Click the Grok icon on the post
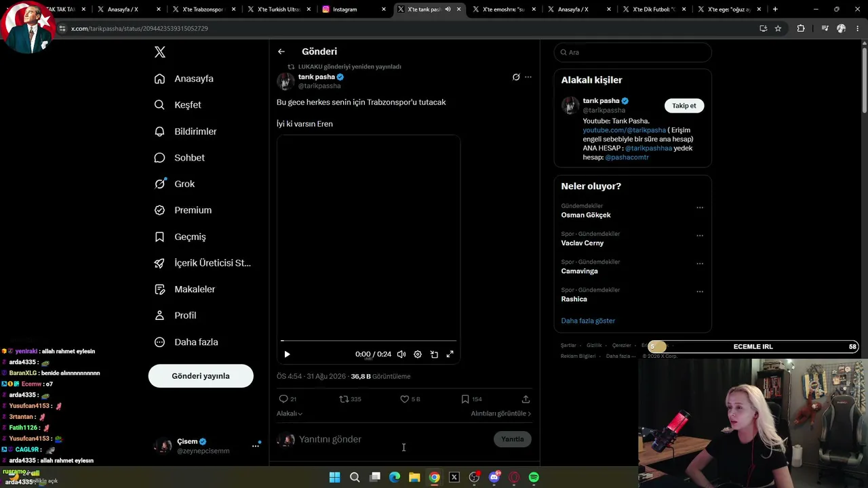 coord(516,77)
